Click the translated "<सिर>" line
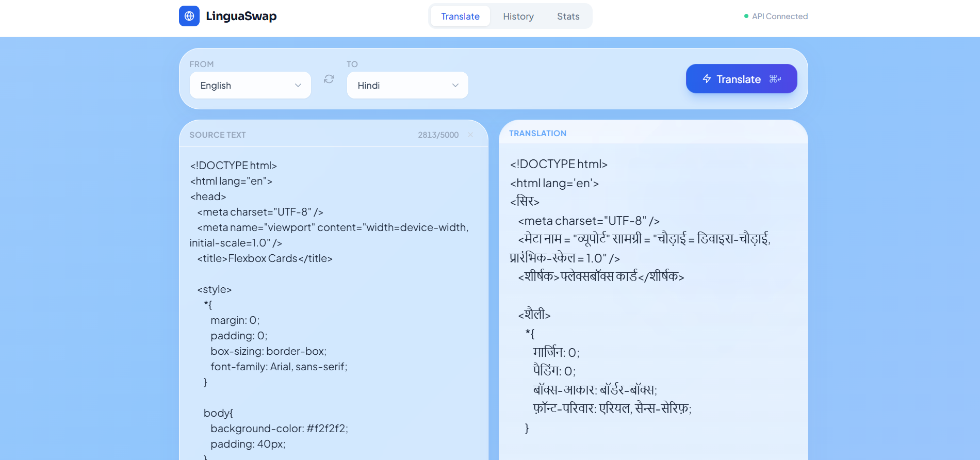 click(x=525, y=202)
